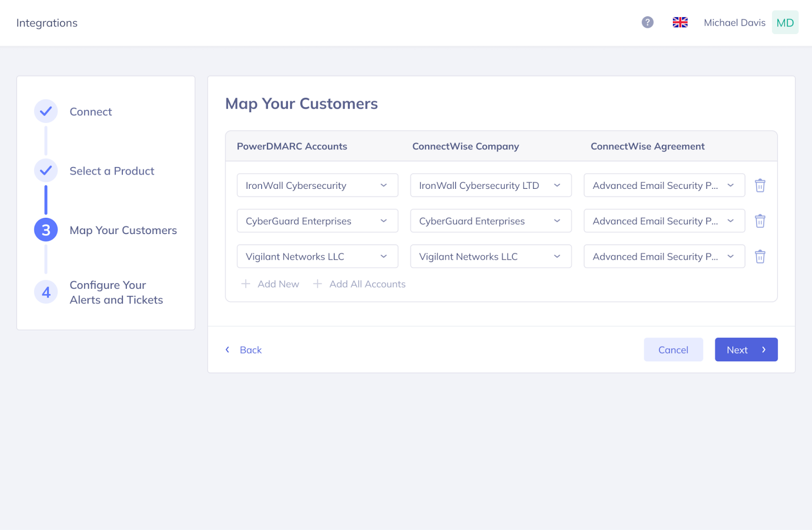Click the Cancel button
Image resolution: width=812 pixels, height=530 pixels.
pyautogui.click(x=673, y=350)
